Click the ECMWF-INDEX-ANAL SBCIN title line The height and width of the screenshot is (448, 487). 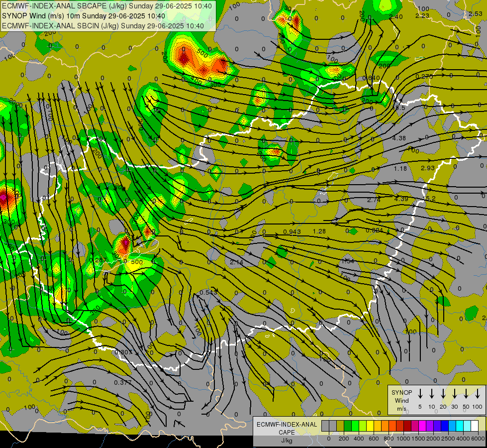(x=103, y=26)
